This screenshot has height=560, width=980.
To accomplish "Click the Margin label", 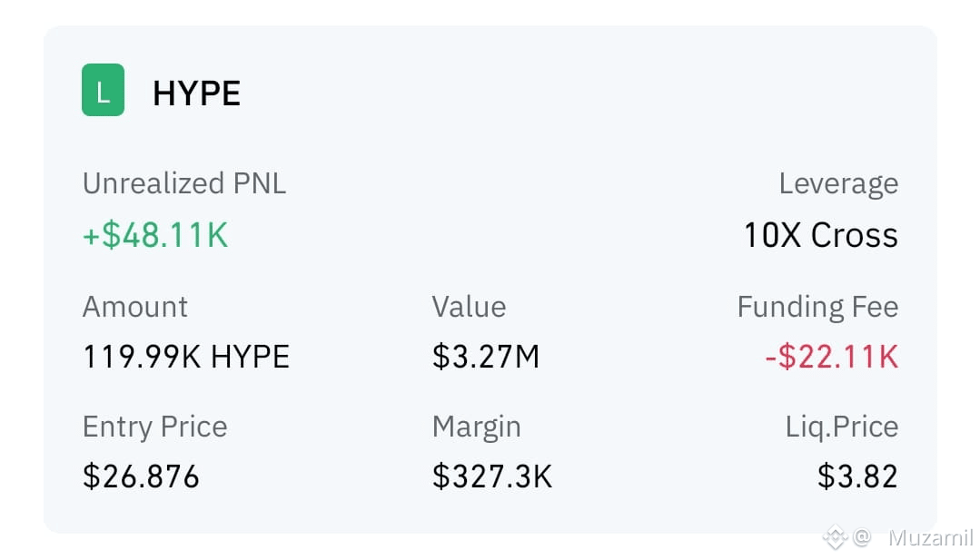I will coord(476,427).
